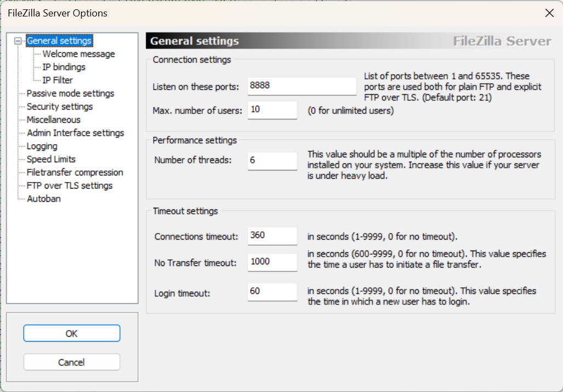The height and width of the screenshot is (392, 563).
Task: Select Admin Interface settings
Action: click(76, 133)
